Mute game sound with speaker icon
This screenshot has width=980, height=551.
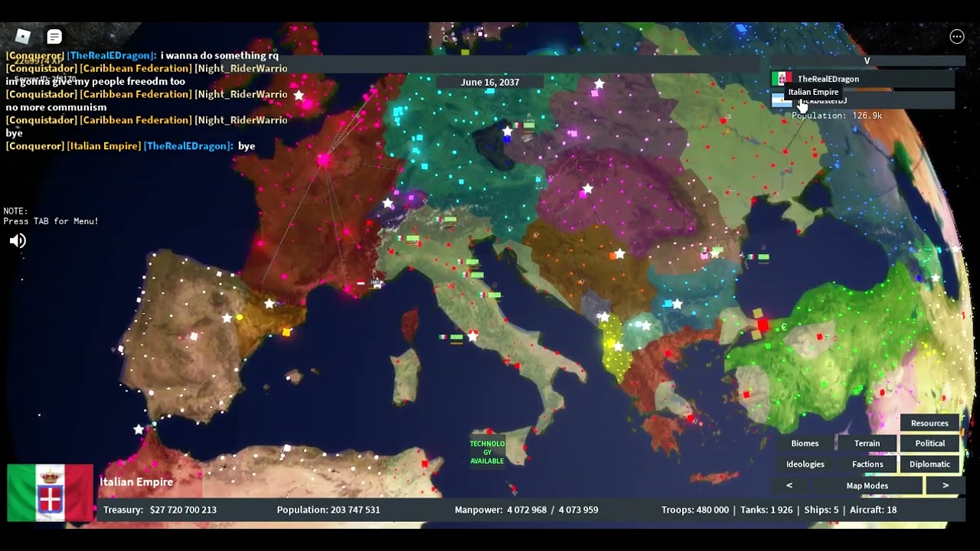(x=18, y=241)
